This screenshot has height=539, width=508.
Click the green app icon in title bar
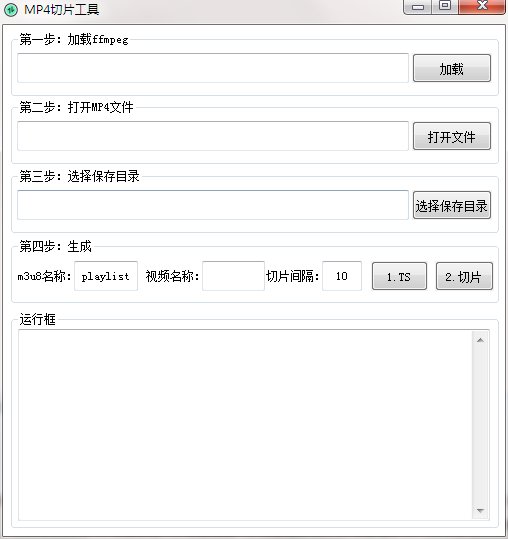pyautogui.click(x=11, y=9)
